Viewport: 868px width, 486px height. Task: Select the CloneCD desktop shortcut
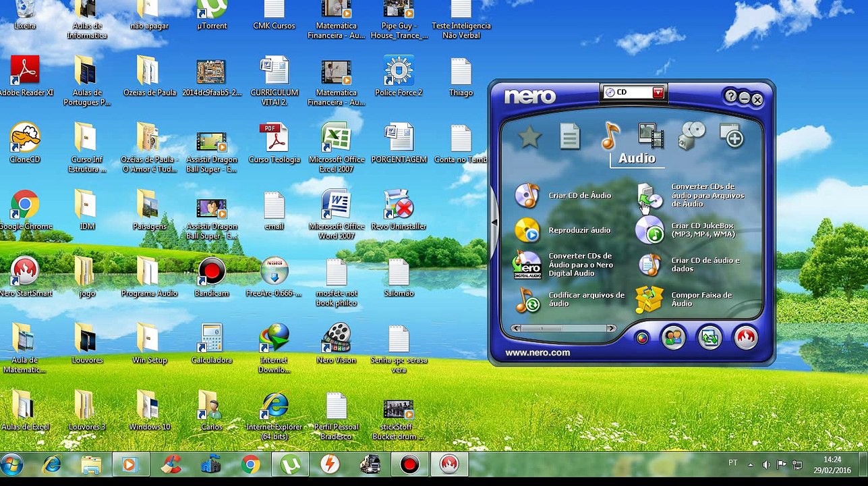pyautogui.click(x=25, y=143)
